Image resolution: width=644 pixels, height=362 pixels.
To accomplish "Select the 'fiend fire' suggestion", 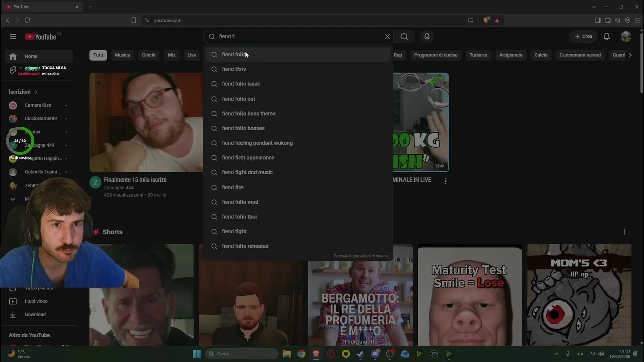I will click(x=298, y=187).
